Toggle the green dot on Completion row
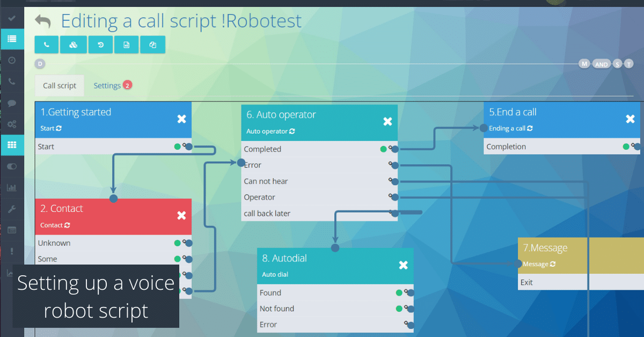Screen dimensions: 644x337 pos(626,146)
